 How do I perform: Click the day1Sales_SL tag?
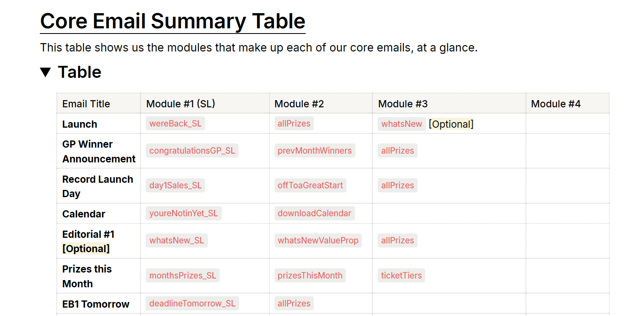(175, 185)
